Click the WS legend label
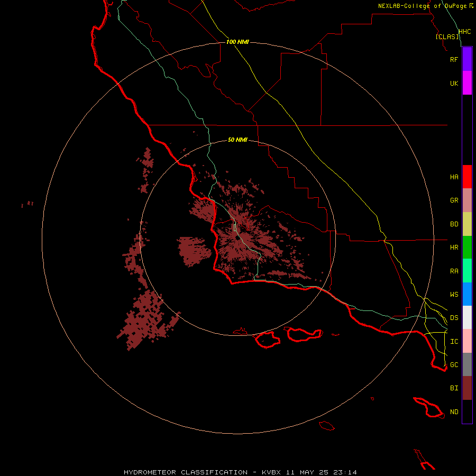Image resolution: width=476 pixels, height=476 pixels. pos(454,295)
